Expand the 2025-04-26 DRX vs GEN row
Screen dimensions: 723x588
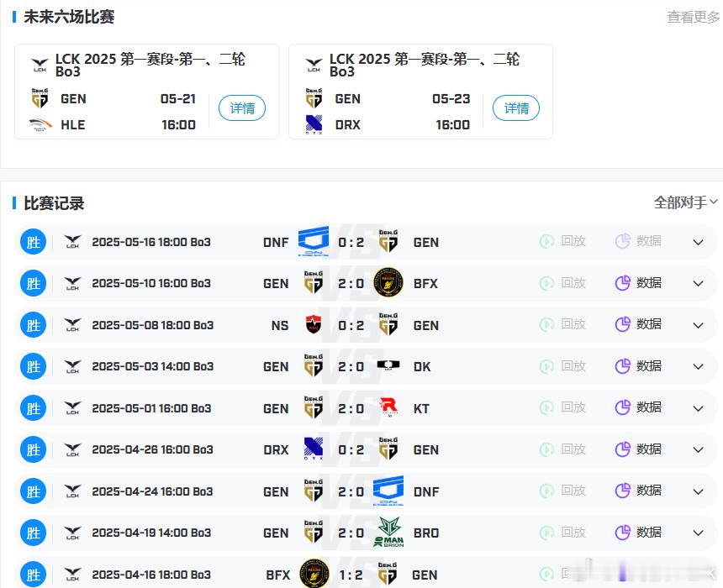[698, 449]
